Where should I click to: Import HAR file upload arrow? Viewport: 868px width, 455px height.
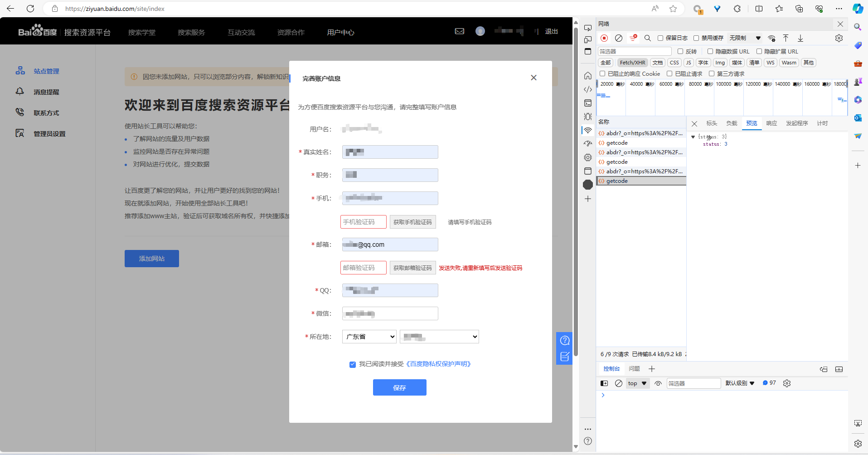click(x=786, y=38)
